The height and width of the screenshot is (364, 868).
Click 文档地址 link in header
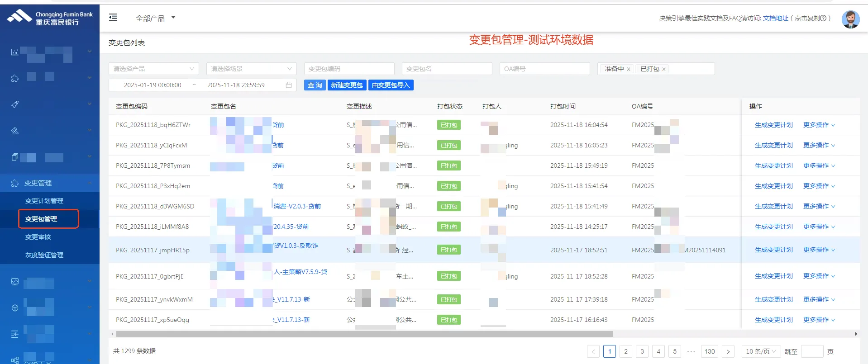tap(775, 18)
